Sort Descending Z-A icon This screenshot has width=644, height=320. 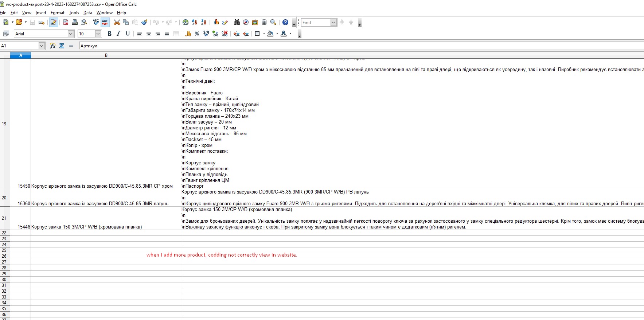click(x=204, y=22)
